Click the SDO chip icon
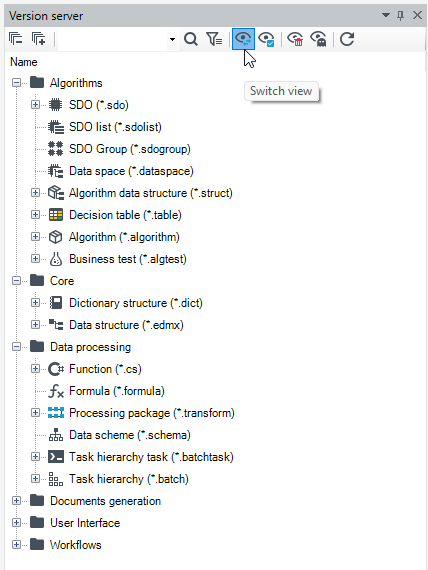The image size is (428, 570). coord(56,105)
